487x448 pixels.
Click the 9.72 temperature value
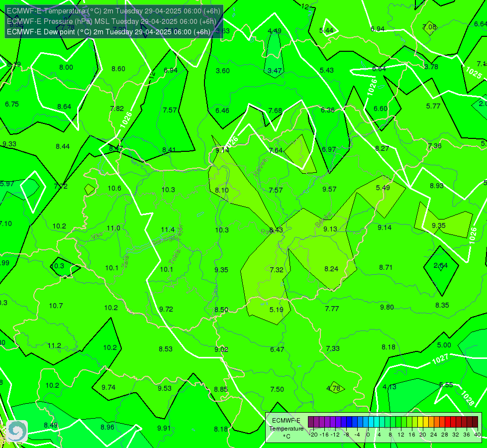point(166,309)
